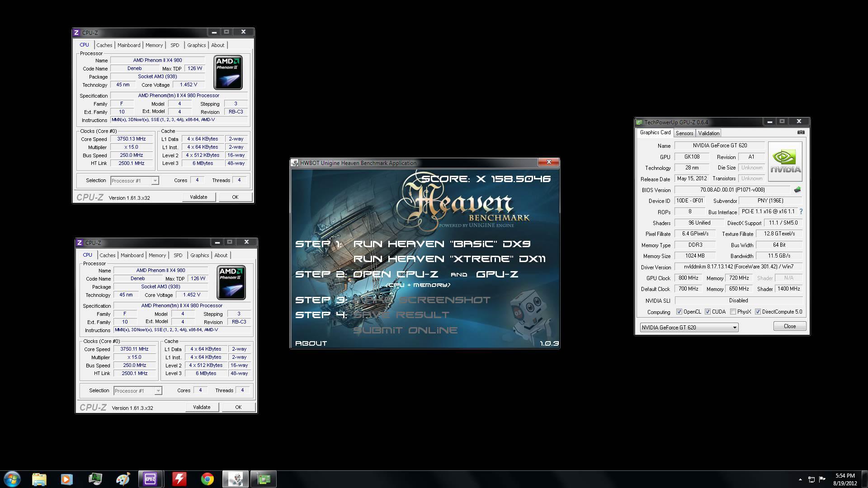
Task: Open SPD tab in upper CPU-Z
Action: (x=175, y=45)
